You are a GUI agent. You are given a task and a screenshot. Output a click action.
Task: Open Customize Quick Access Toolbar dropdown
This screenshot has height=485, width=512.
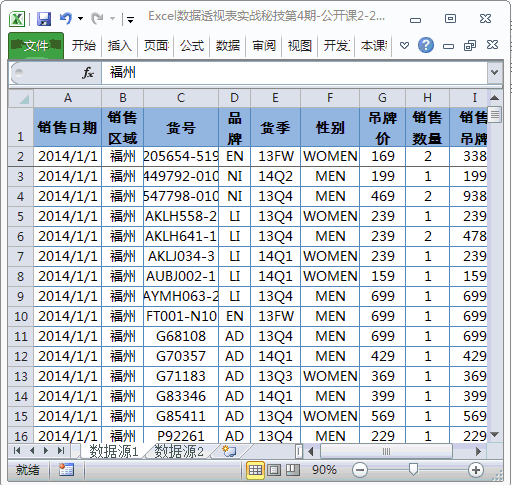[130, 20]
